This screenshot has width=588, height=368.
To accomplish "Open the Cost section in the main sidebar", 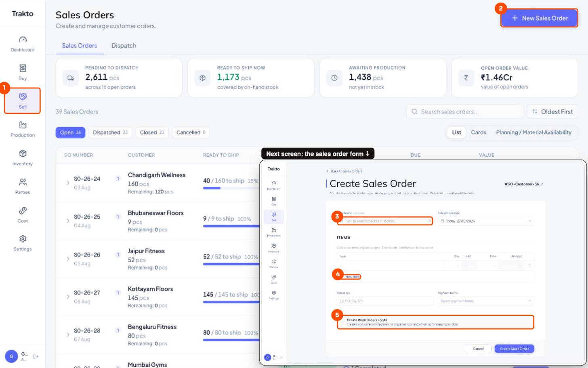I will pos(23,215).
